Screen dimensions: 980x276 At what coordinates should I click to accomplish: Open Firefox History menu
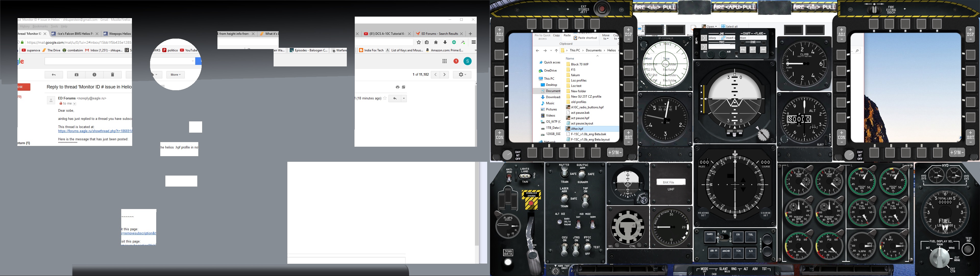25,26
